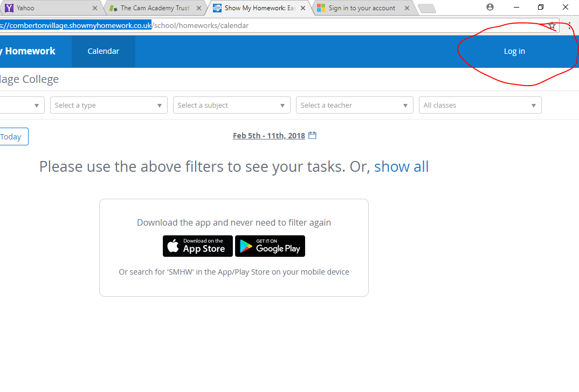Screen dimensions: 579x392
Task: Click the Download on the App Store badge
Action: 197,246
